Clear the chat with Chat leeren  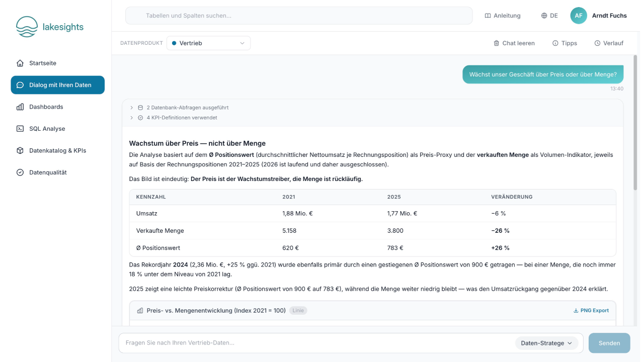click(x=514, y=43)
